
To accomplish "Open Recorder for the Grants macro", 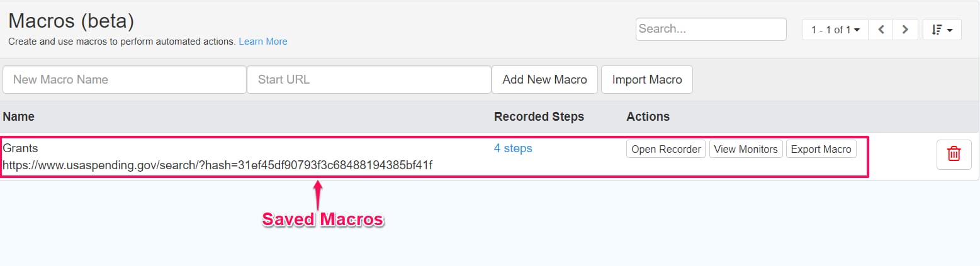I will (x=666, y=149).
